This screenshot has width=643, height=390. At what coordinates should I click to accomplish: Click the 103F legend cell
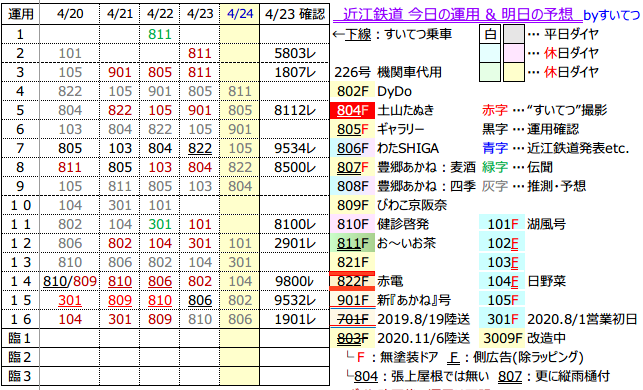point(502,262)
